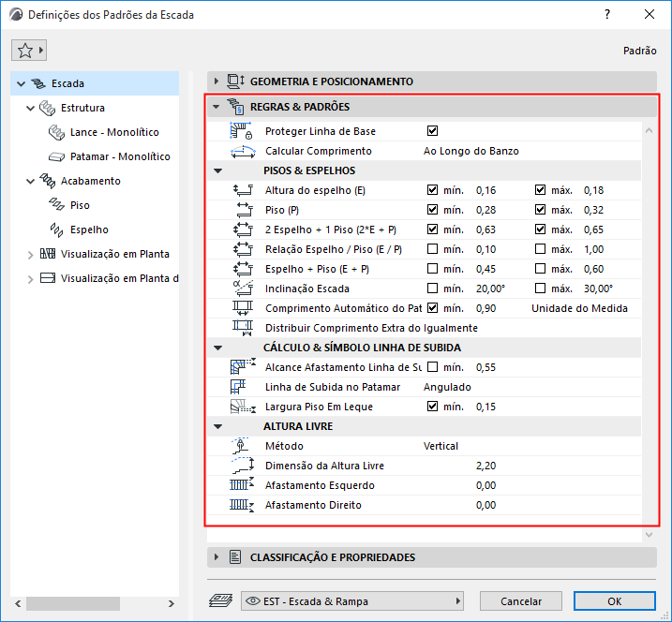Toggle 2 Espelho + 1 Piso máx. checkbox
The width and height of the screenshot is (672, 622).
click(x=540, y=230)
